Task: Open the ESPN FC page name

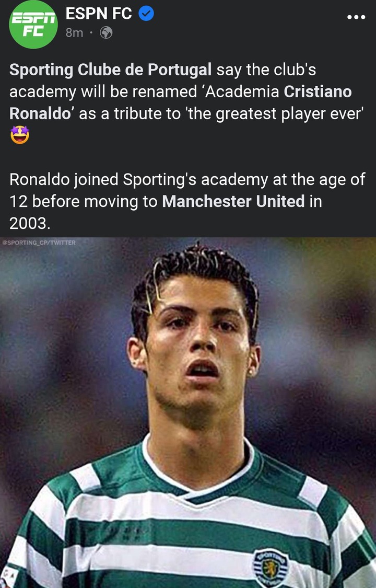Action: pyautogui.click(x=99, y=14)
